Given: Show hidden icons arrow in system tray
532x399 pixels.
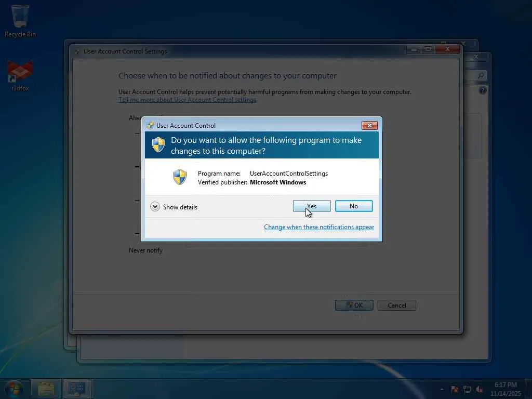Looking at the screenshot, I should click(x=442, y=389).
